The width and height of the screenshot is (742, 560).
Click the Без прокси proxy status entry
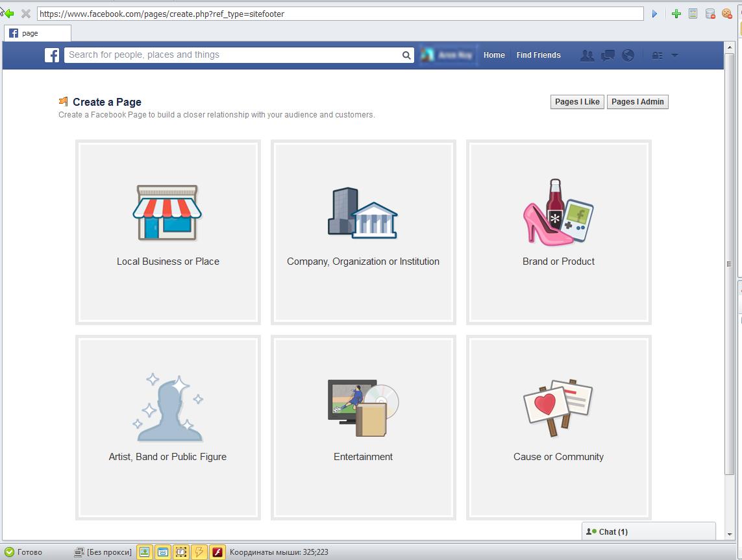[x=109, y=552]
